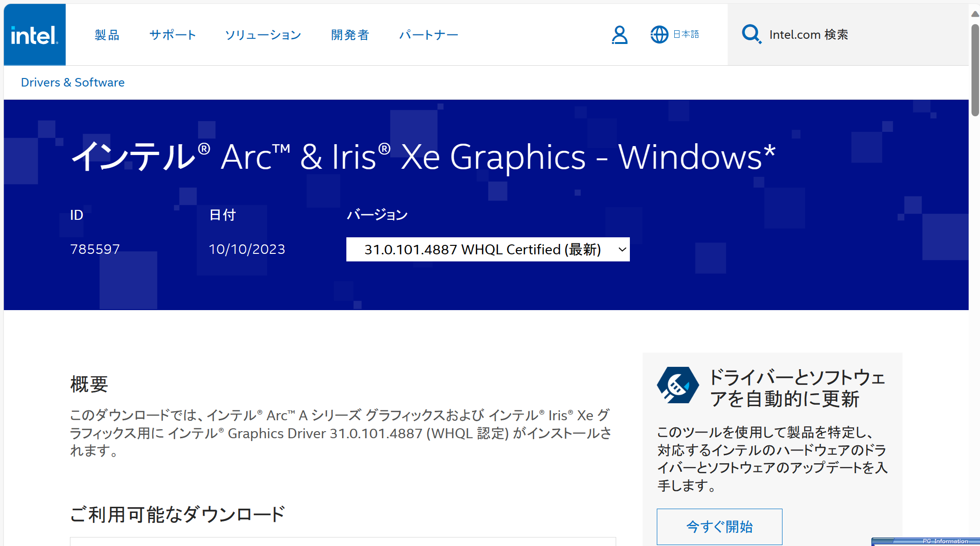
Task: Click the scrollbar up arrow
Action: tap(975, 14)
